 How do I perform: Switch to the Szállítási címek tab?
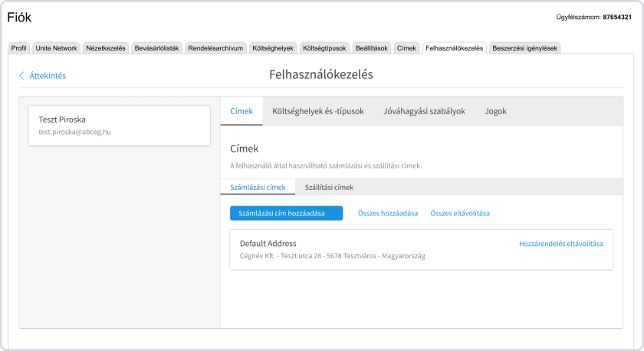(x=329, y=187)
